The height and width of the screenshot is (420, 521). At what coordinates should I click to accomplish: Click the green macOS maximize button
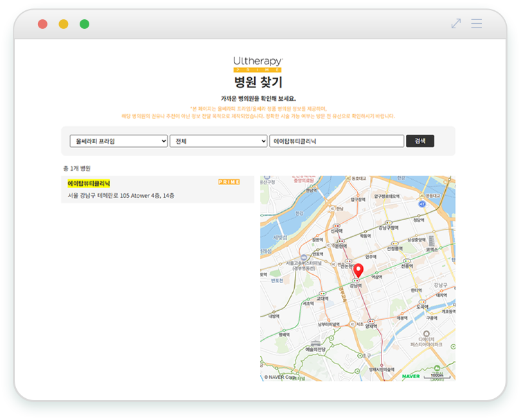click(84, 24)
